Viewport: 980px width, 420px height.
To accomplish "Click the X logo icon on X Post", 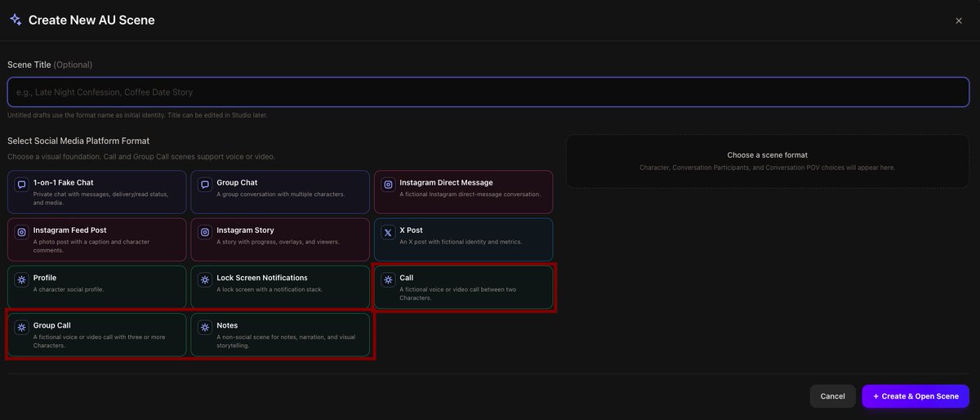I will [x=388, y=232].
